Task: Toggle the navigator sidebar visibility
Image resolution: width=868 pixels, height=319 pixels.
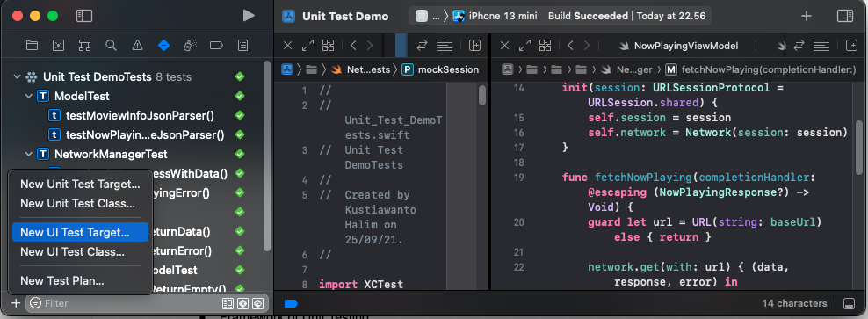Action: pos(84,16)
